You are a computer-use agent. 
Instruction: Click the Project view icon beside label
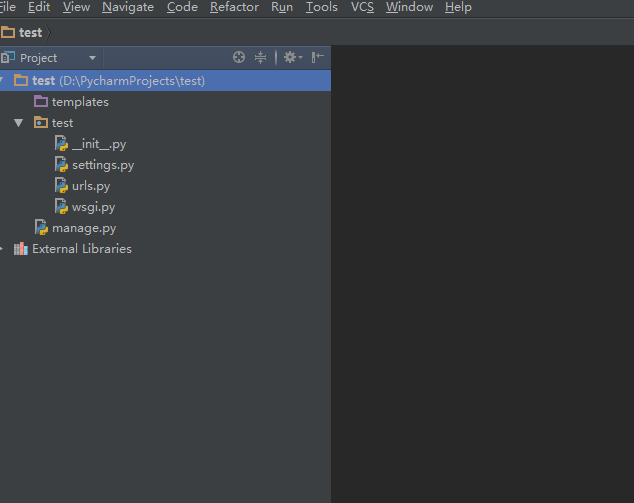(x=7, y=58)
